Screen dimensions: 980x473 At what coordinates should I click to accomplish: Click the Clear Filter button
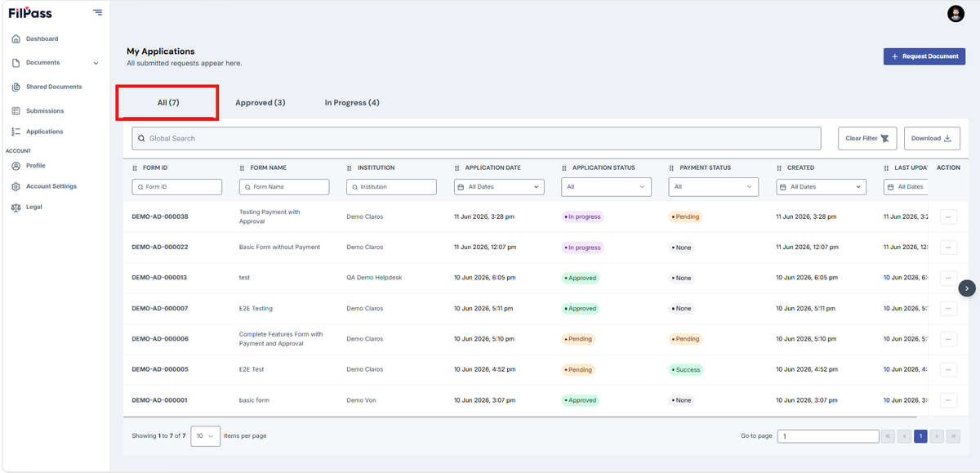pyautogui.click(x=868, y=138)
